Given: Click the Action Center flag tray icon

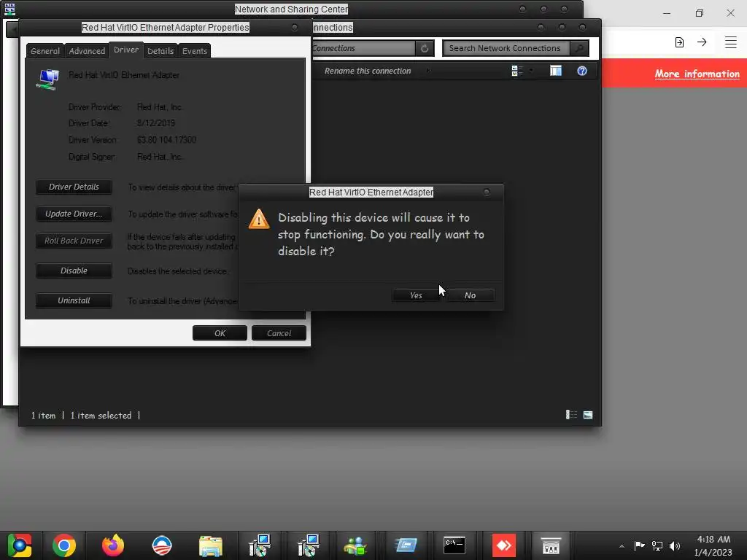Looking at the screenshot, I should coord(639,545).
